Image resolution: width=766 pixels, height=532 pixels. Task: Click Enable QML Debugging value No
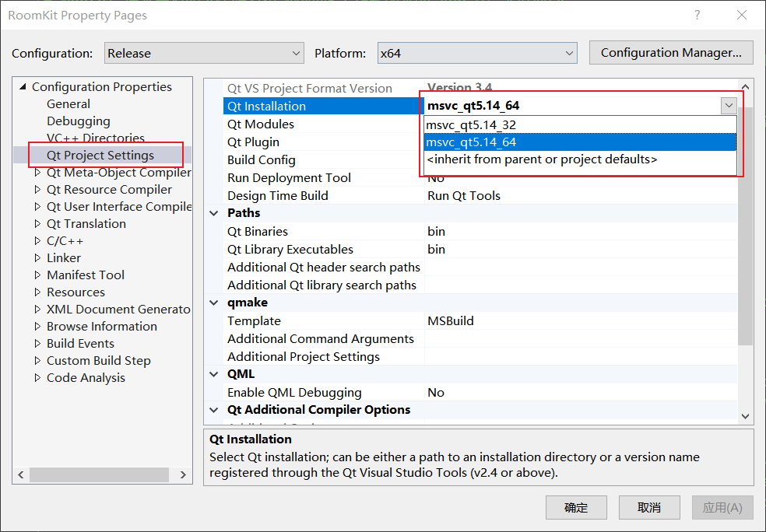436,393
